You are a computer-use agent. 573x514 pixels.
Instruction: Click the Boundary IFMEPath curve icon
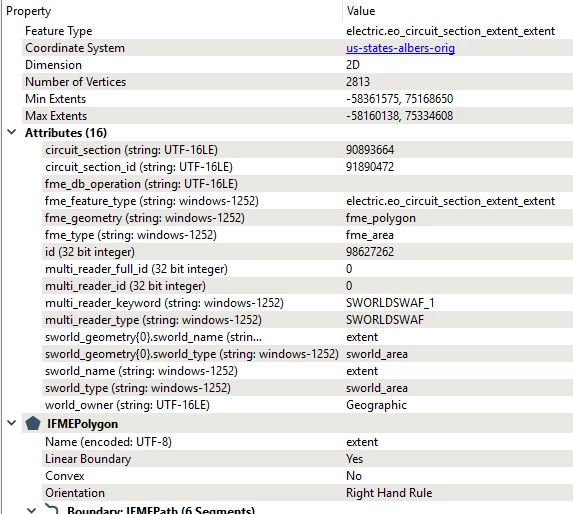(52, 509)
